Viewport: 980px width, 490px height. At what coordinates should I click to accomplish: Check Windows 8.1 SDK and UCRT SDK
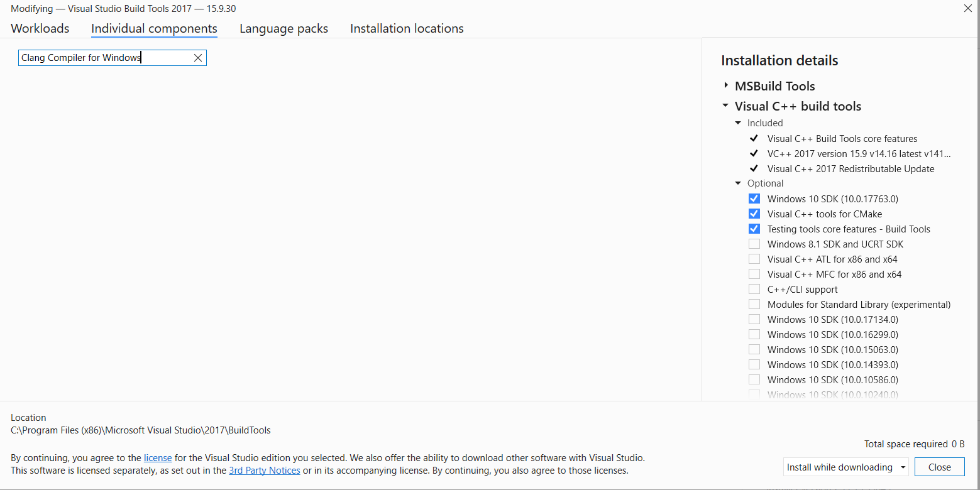point(754,244)
